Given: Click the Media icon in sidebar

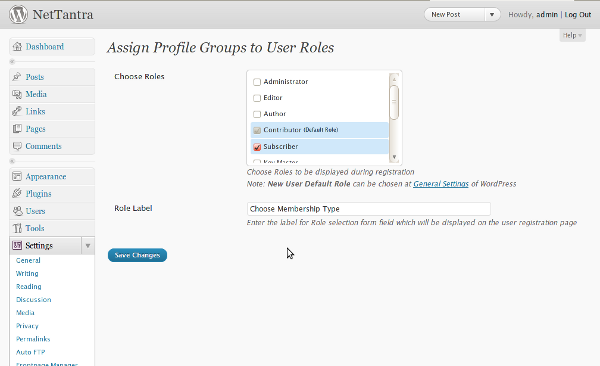Looking at the screenshot, I should tap(17, 94).
